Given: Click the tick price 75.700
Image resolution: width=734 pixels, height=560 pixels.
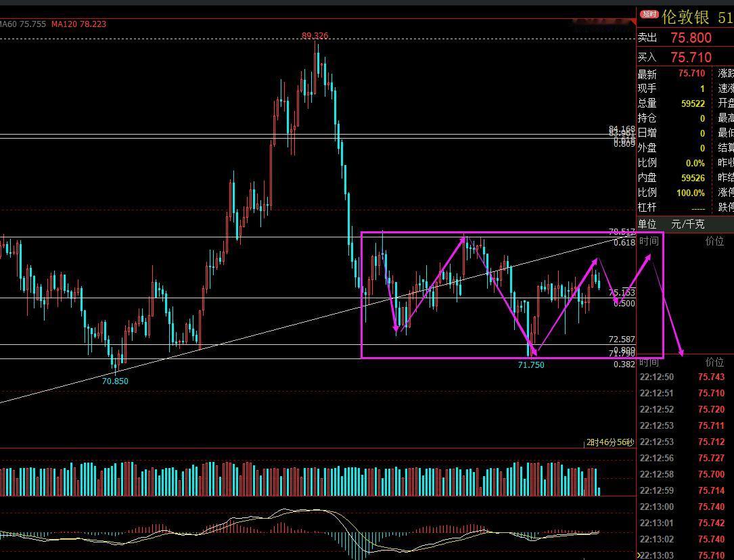Looking at the screenshot, I should tap(711, 474).
